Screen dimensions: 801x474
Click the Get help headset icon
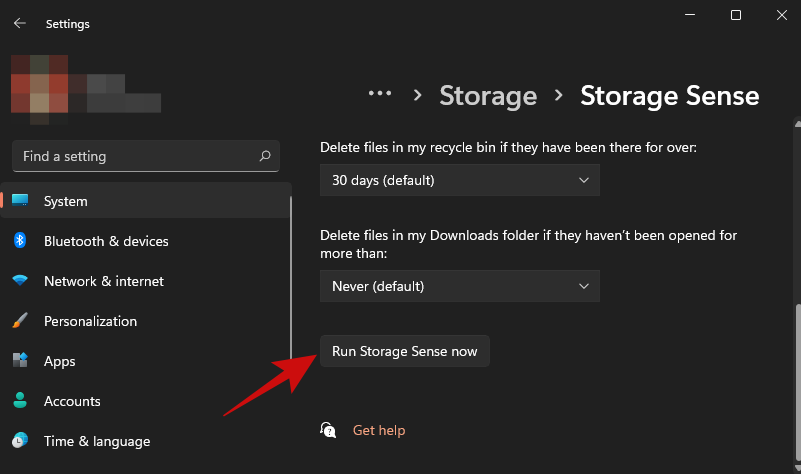click(328, 430)
